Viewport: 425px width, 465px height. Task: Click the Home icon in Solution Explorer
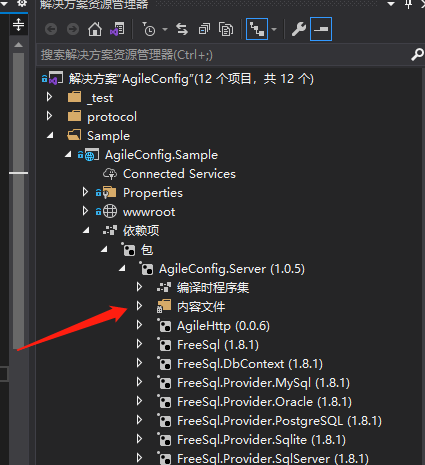(x=95, y=29)
